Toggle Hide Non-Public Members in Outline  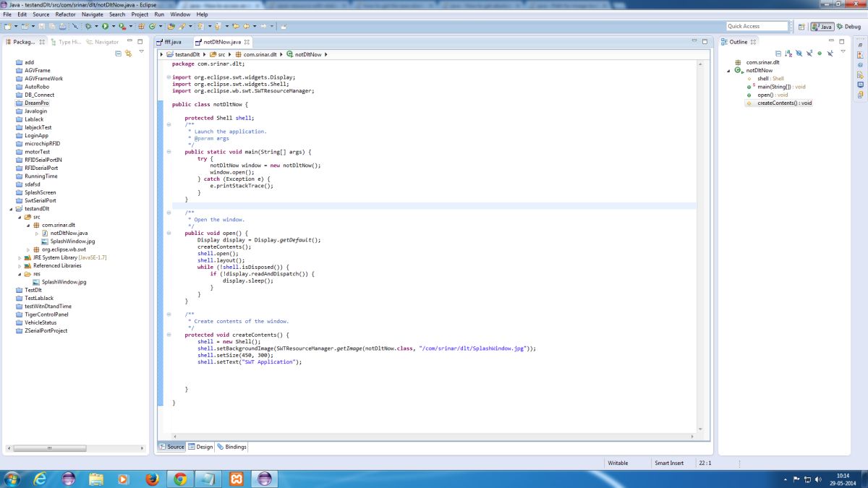point(820,53)
